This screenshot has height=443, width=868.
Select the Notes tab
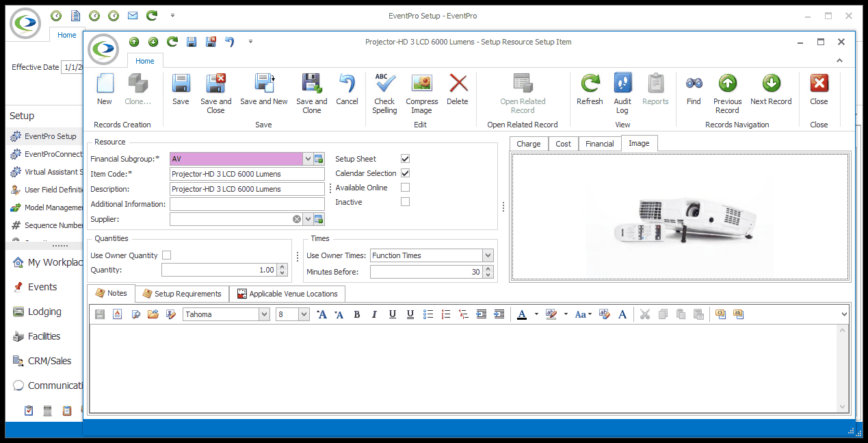111,293
